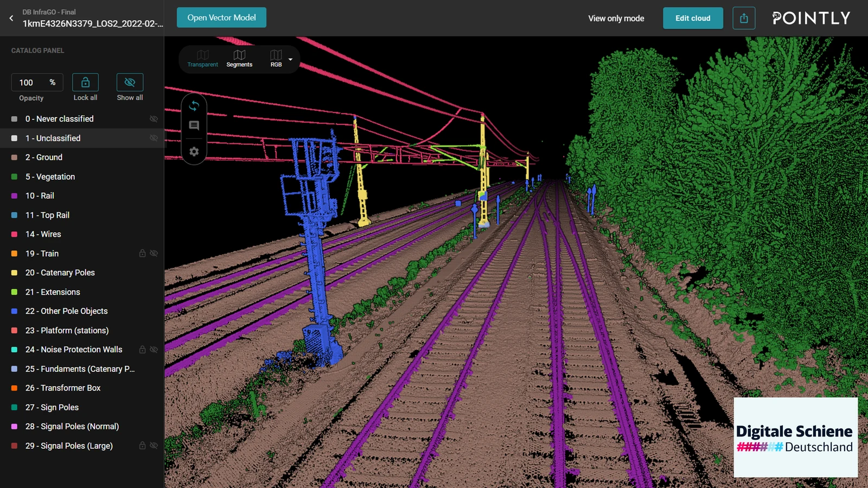Toggle visibility of 1 - Unclassified
Image resolution: width=868 pixels, height=488 pixels.
[154, 138]
